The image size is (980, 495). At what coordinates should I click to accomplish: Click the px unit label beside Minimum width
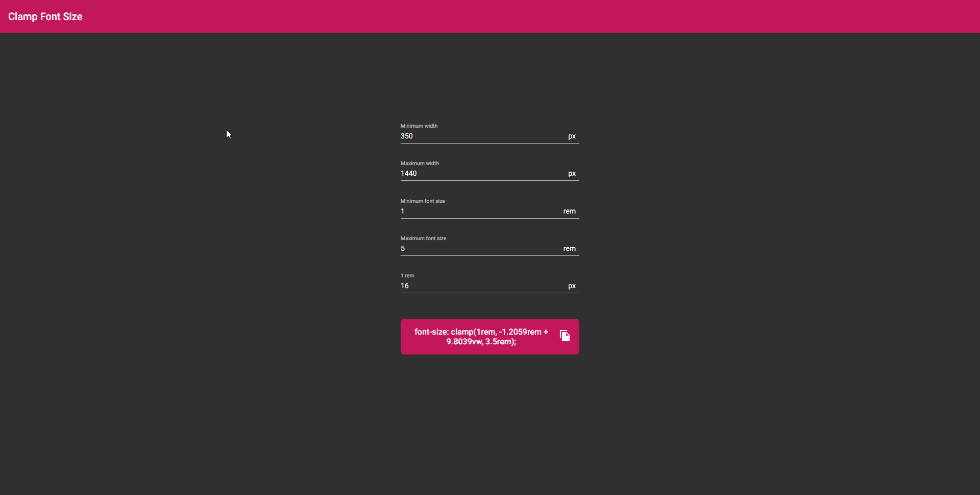click(x=571, y=136)
